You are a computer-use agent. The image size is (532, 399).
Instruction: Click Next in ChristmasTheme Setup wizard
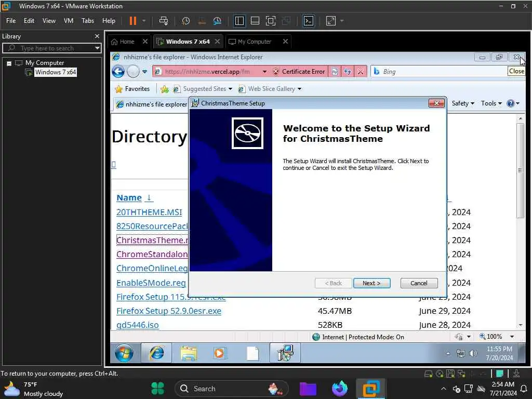371,283
